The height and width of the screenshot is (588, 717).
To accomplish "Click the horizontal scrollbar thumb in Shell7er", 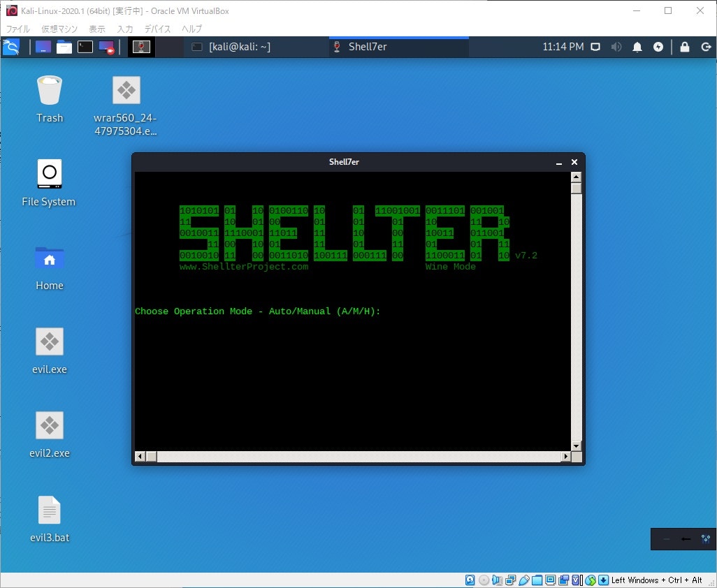I will (x=151, y=456).
